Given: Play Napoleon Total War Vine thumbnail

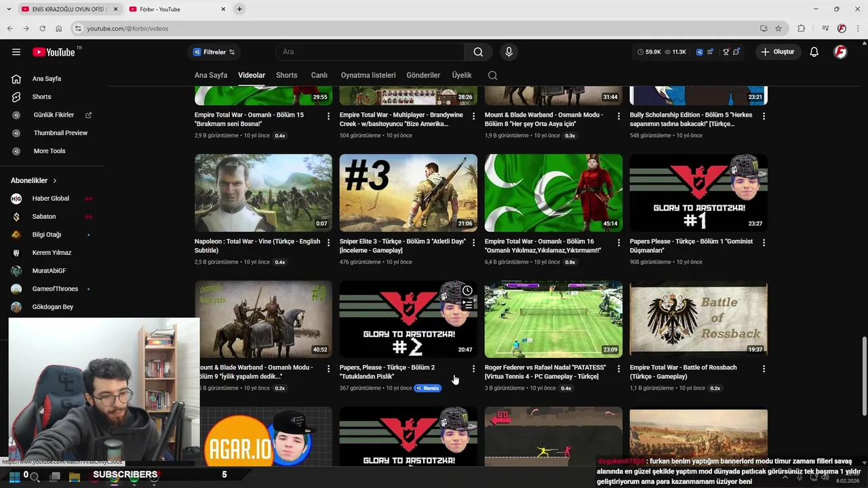Looking at the screenshot, I should point(263,192).
